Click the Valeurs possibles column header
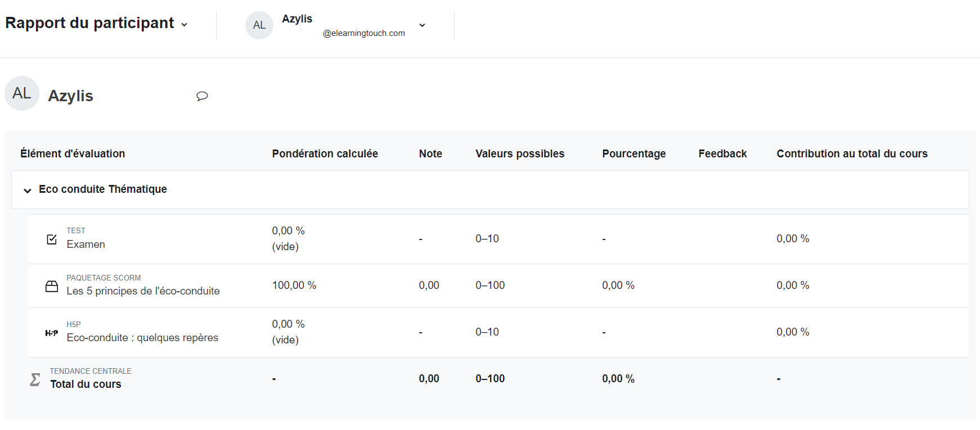This screenshot has height=430, width=980. pos(519,154)
